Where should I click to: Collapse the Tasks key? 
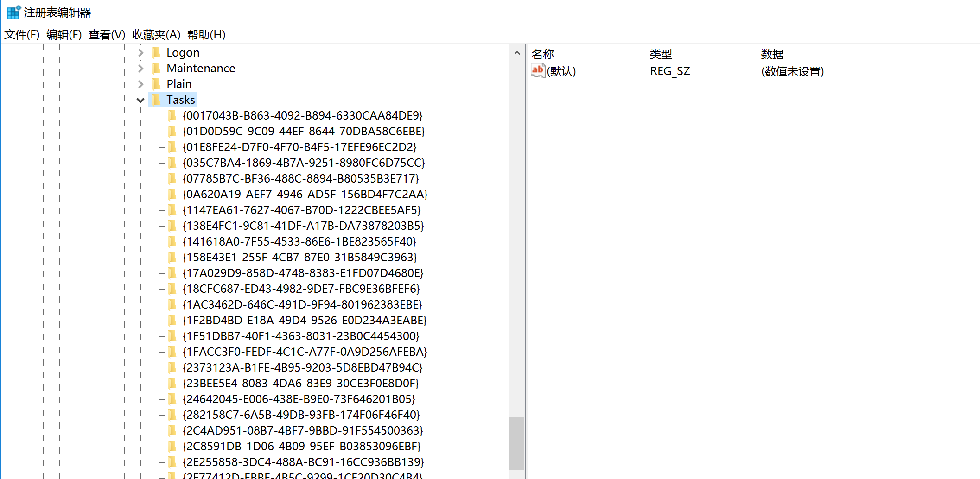point(140,100)
